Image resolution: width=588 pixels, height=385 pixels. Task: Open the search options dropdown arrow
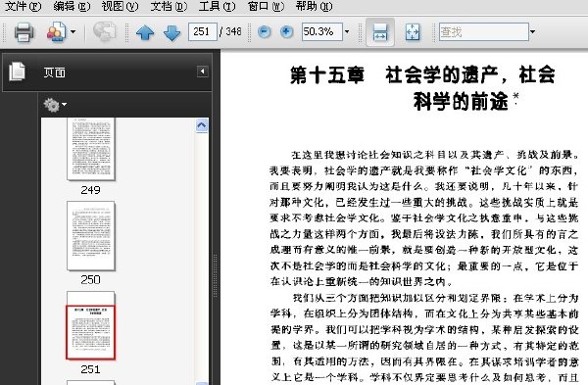tap(532, 32)
